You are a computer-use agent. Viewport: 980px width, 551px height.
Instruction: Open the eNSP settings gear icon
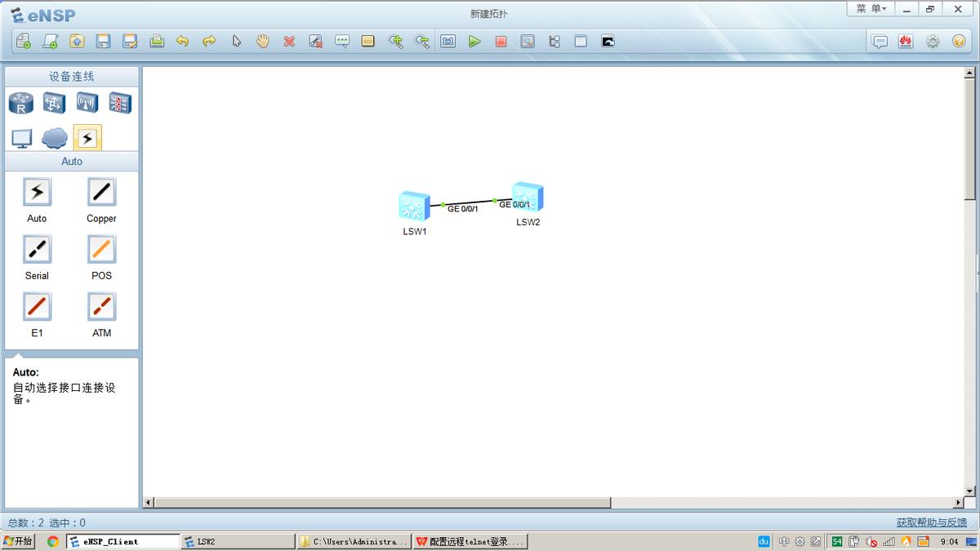(x=932, y=41)
